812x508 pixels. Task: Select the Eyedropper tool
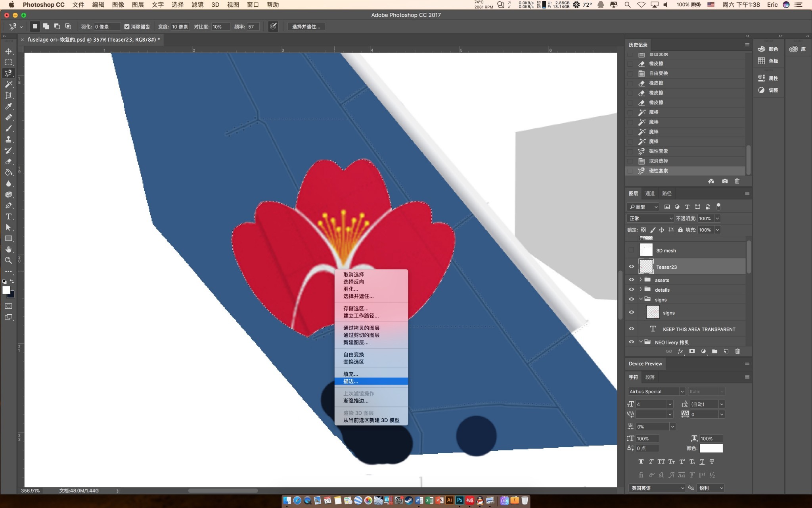8,106
